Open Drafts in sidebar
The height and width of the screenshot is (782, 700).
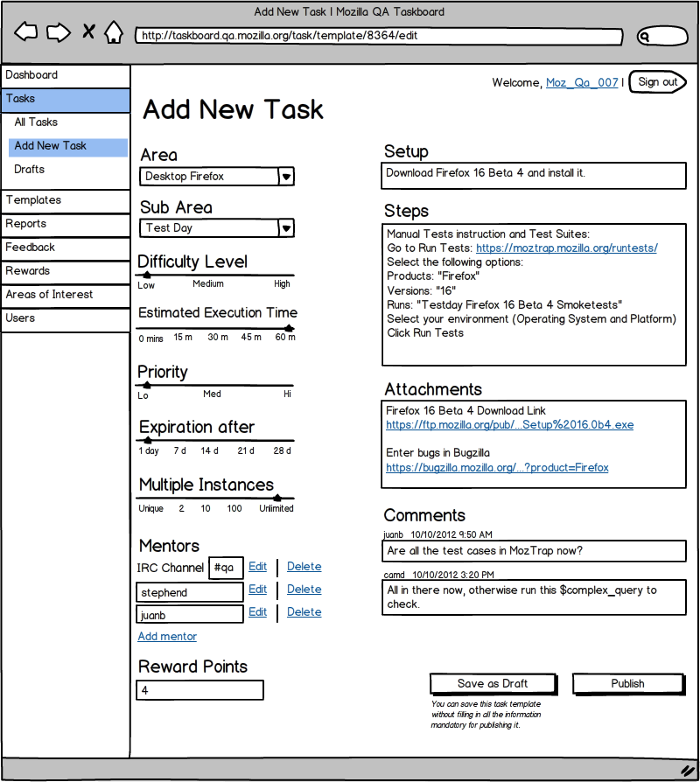30,170
